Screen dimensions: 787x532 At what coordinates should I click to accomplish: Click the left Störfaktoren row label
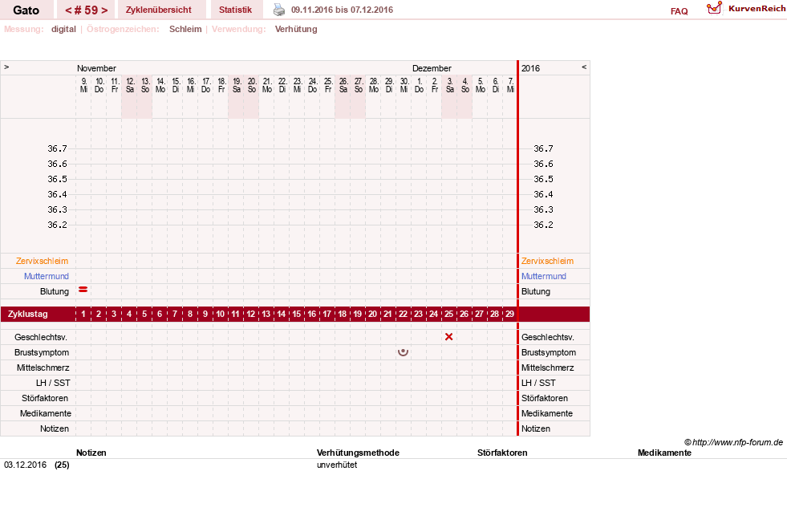point(45,398)
